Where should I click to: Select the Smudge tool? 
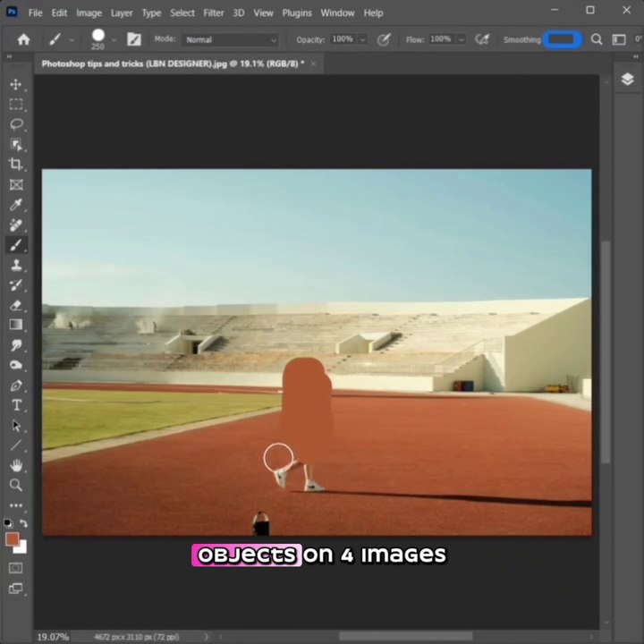pyautogui.click(x=15, y=345)
